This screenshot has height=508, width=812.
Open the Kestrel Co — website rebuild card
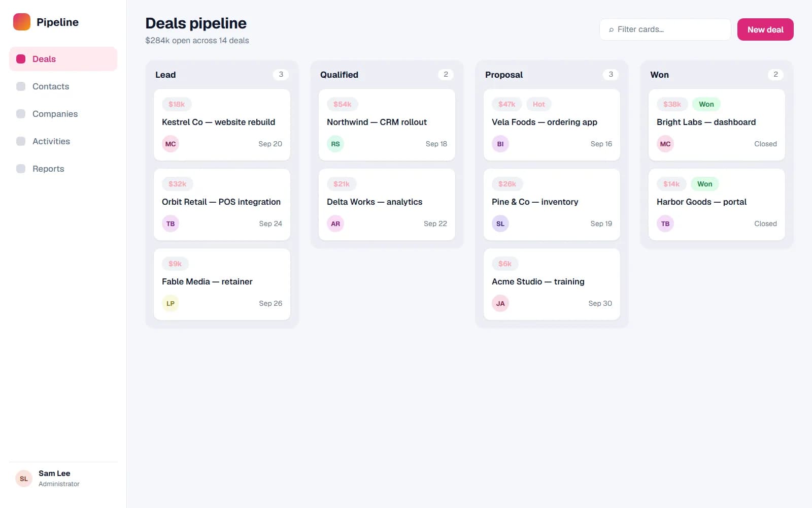point(222,125)
